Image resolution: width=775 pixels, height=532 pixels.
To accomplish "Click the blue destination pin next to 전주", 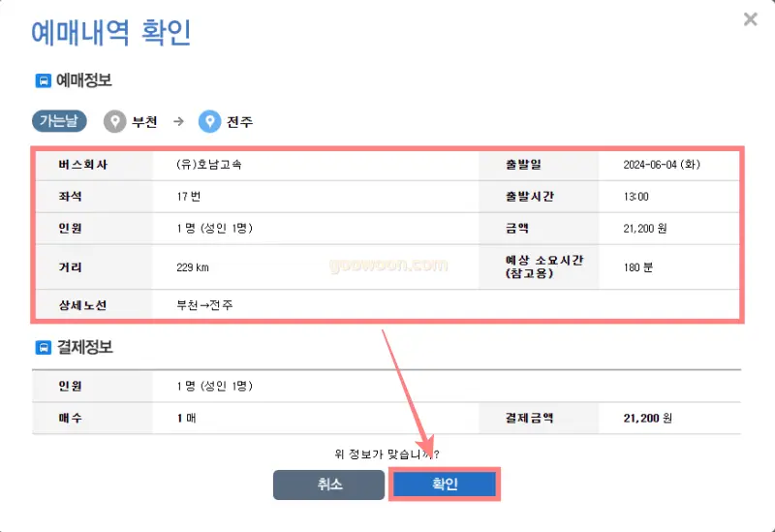I will point(209,122).
